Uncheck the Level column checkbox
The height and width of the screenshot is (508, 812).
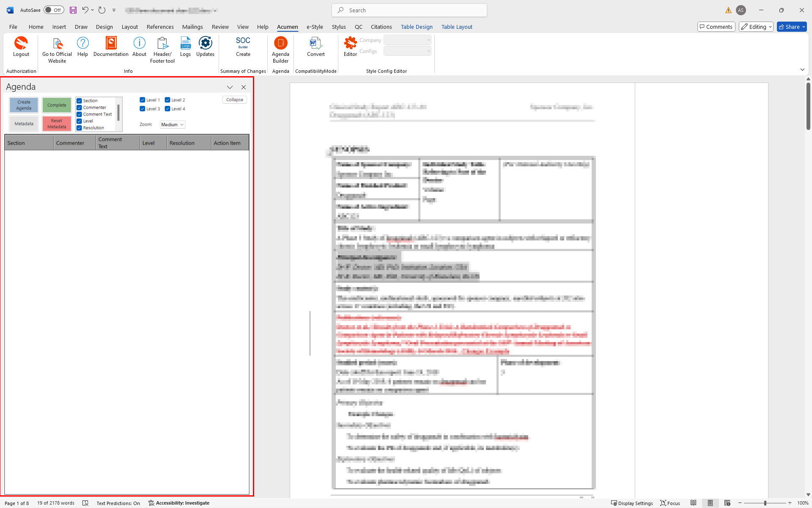(79, 121)
